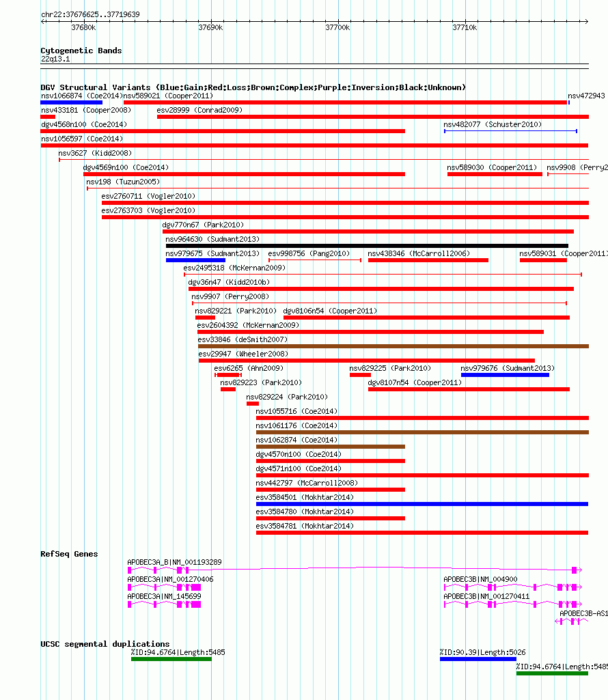Click APOBEC3B-AS1 gene label
This screenshot has height=700, width=608.
point(583,613)
